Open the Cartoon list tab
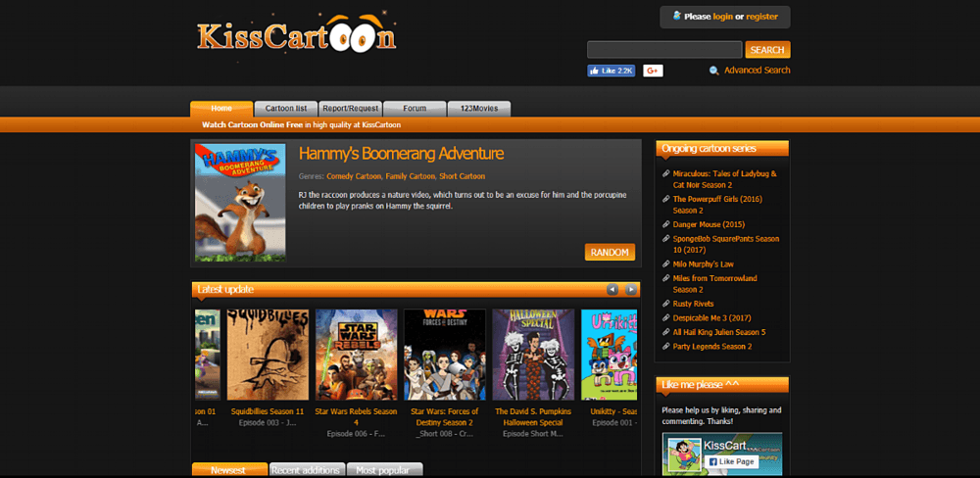Viewport: 980px width, 478px height. [x=286, y=109]
